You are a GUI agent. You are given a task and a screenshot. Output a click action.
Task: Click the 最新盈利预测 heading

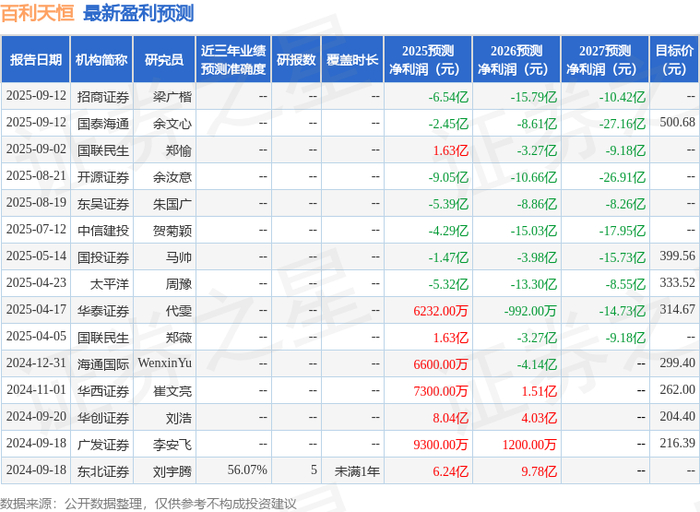coord(138,13)
